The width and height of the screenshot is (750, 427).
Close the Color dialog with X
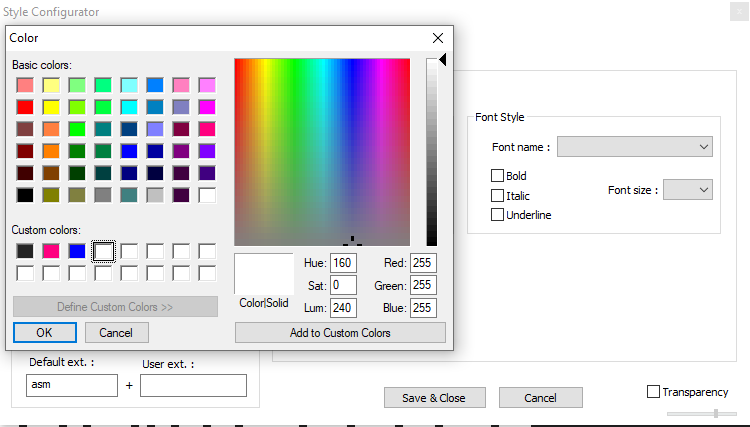point(438,38)
